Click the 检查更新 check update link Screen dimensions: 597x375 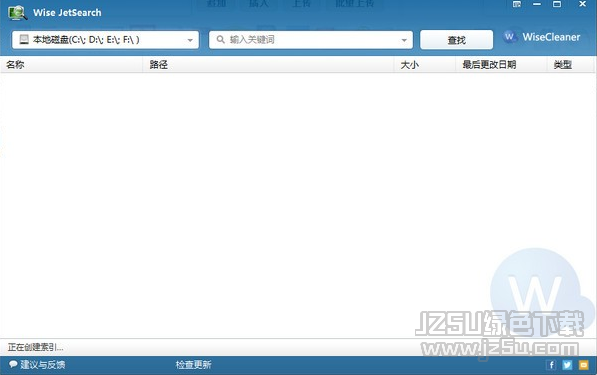(193, 365)
